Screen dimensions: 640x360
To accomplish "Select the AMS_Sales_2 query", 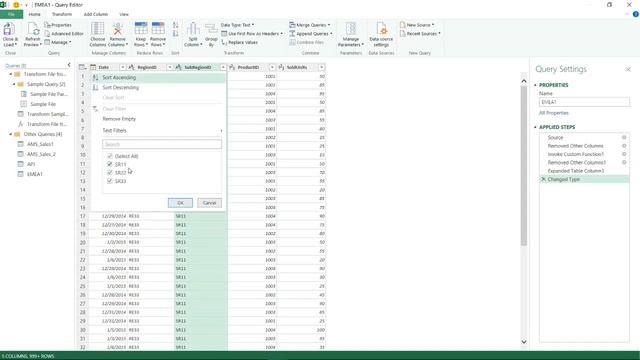I will coord(41,154).
